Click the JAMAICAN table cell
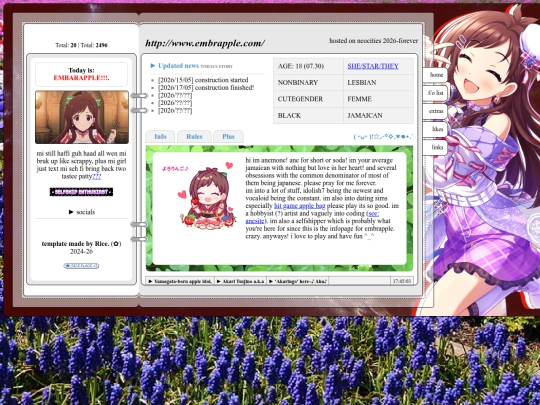Image resolution: width=540 pixels, height=405 pixels. pyautogui.click(x=378, y=116)
